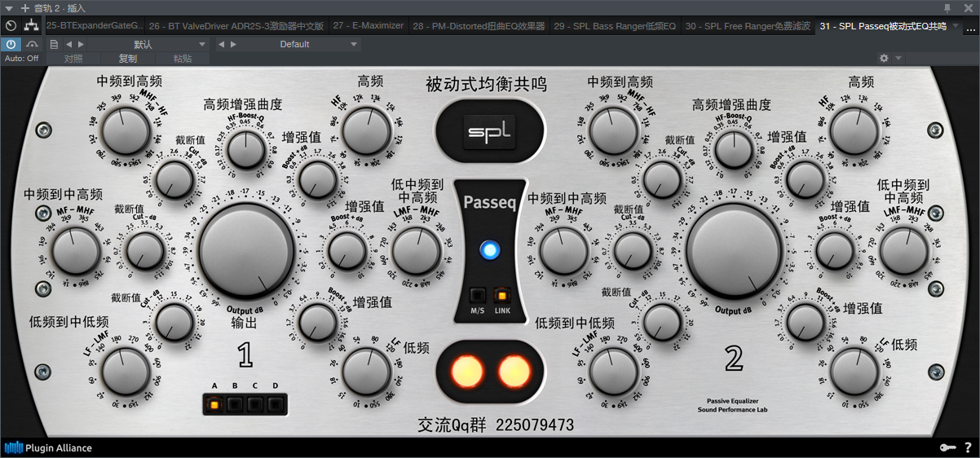Go to next preset beside 默认
The width and height of the screenshot is (980, 458).
80,44
